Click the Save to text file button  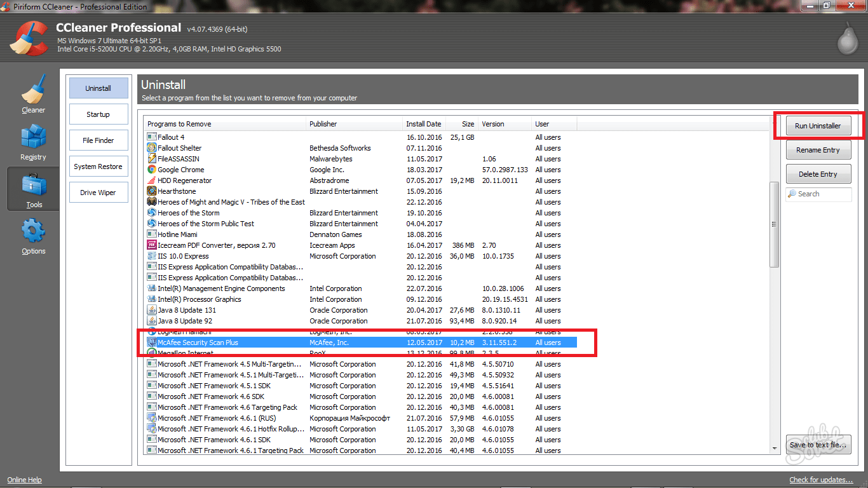pyautogui.click(x=818, y=445)
